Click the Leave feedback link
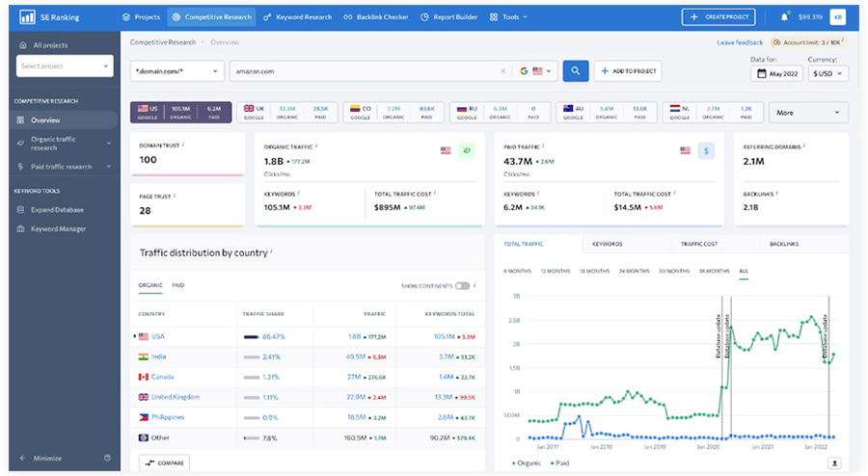The width and height of the screenshot is (868, 476). coord(740,42)
